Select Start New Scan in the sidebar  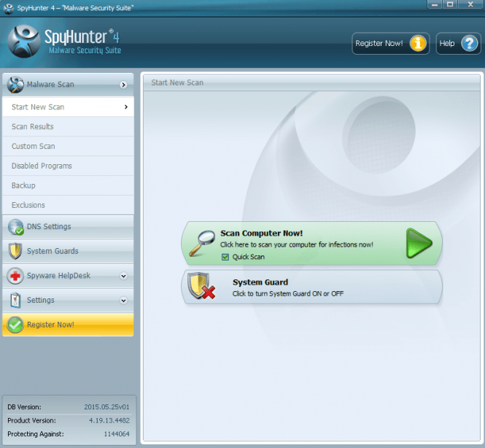click(68, 107)
